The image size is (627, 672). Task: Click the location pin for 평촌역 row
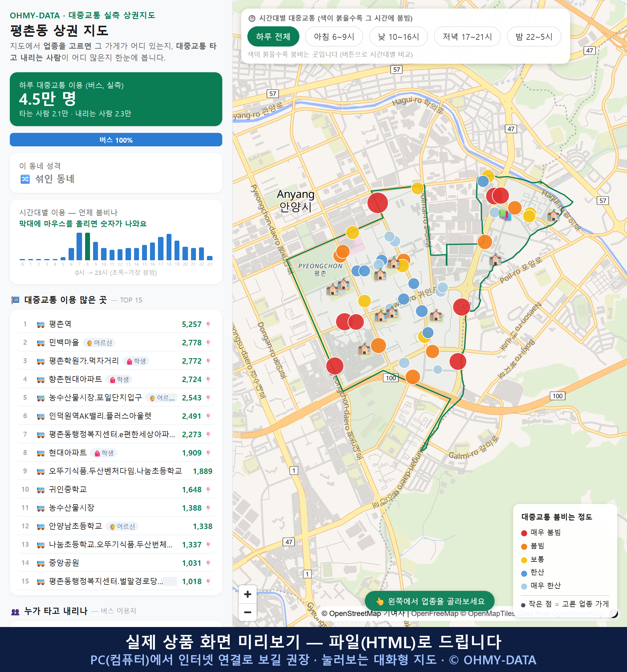(208, 325)
